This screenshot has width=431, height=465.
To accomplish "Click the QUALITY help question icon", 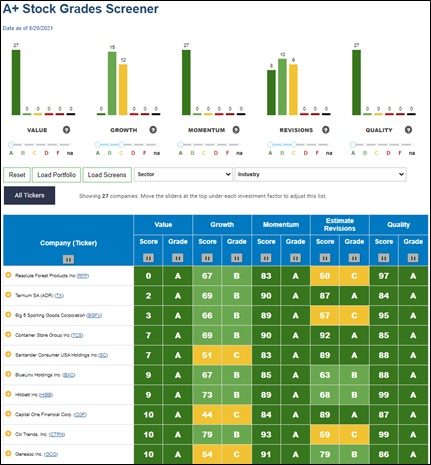I will (408, 130).
